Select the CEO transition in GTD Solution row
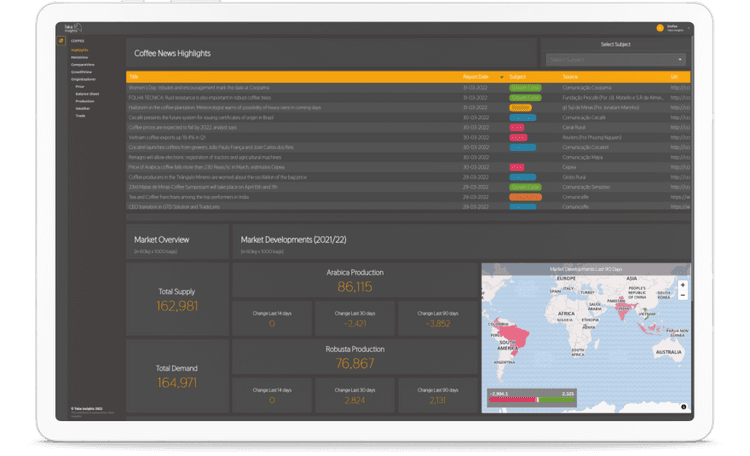The width and height of the screenshot is (750, 456). 408,207
